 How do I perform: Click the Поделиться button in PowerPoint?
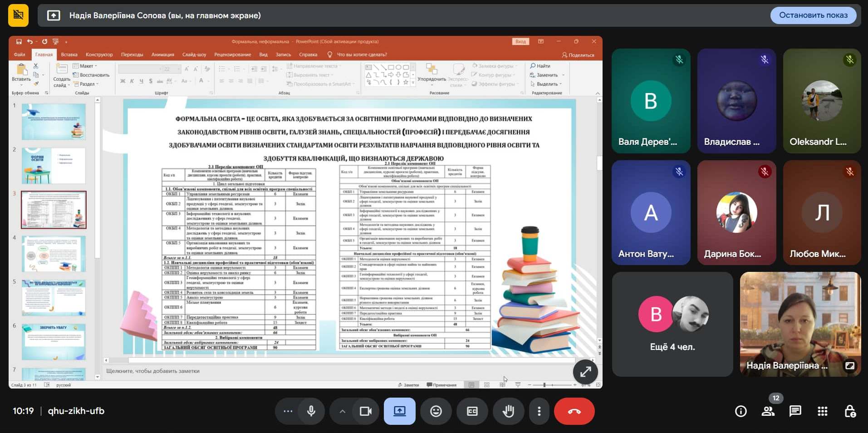pyautogui.click(x=578, y=55)
